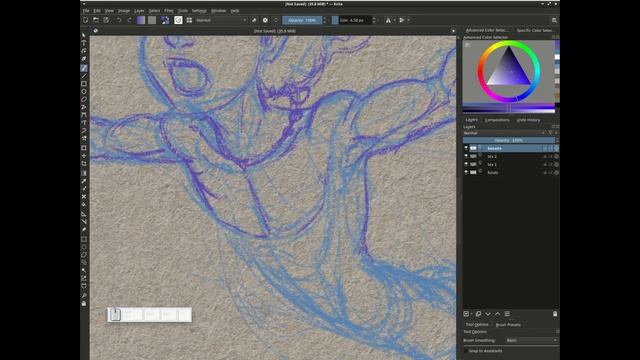Select the Transform tool
The height and width of the screenshot is (360, 640).
point(84,148)
